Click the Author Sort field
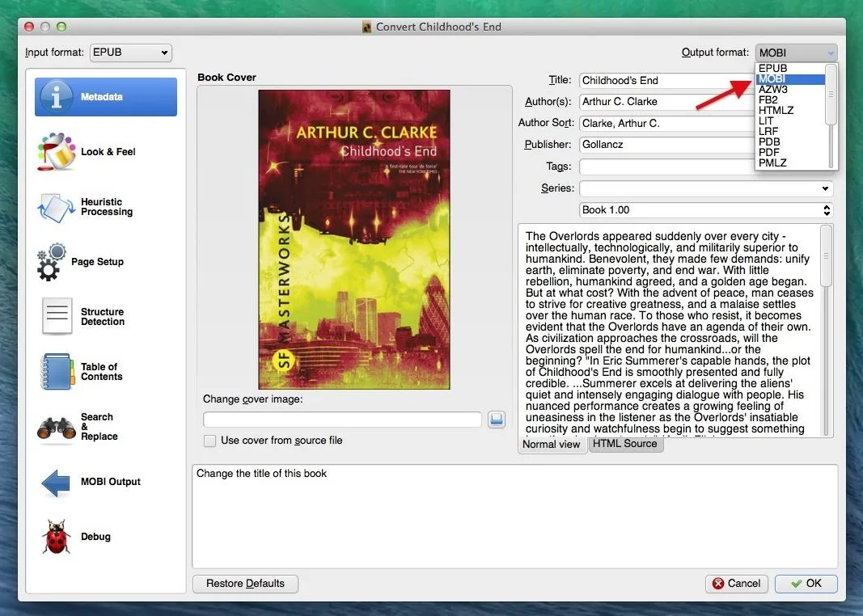The image size is (863, 616). click(666, 124)
